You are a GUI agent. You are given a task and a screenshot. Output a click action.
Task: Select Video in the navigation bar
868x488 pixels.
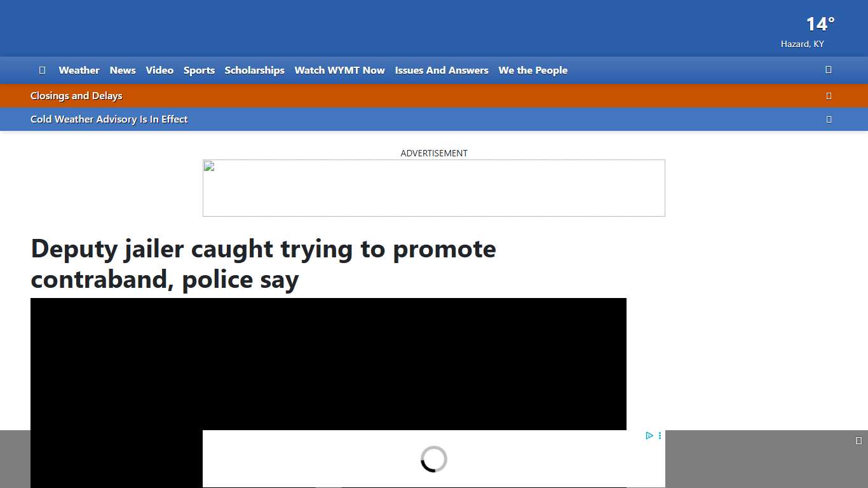159,71
